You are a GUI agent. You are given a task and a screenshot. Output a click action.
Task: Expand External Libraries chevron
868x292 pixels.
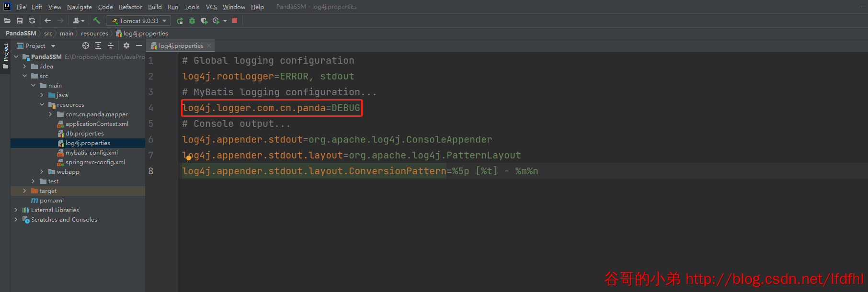[x=16, y=210]
